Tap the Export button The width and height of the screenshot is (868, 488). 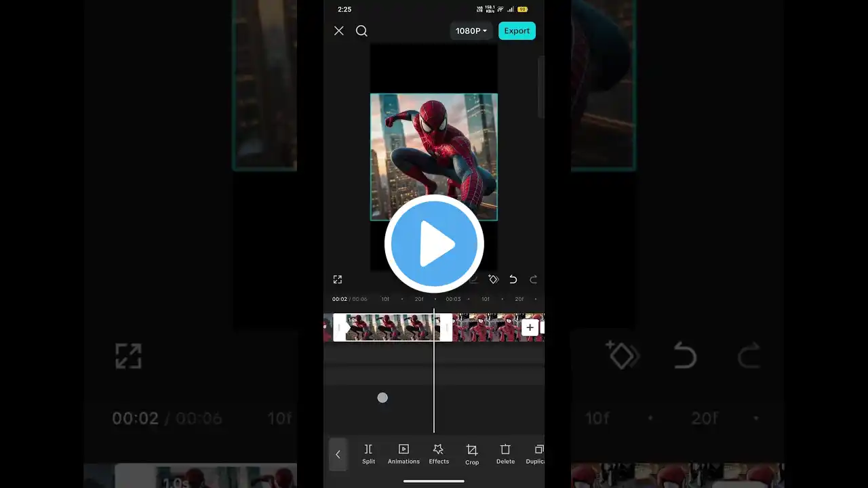(x=517, y=30)
